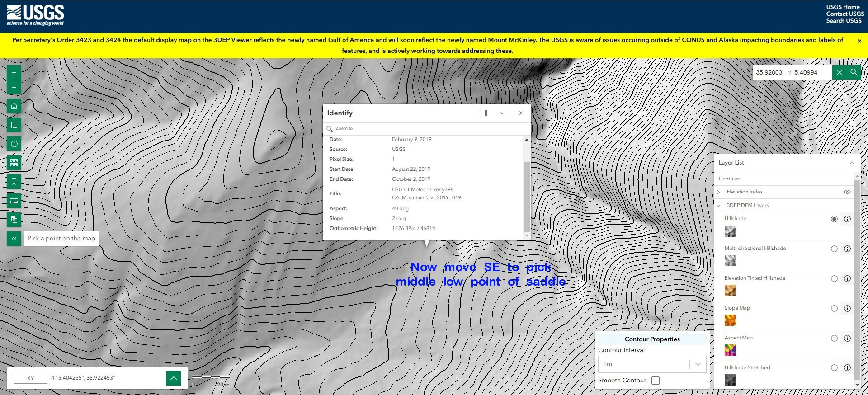Screen dimensions: 868x395
Task: Click Elevation Tinted Hillshade color thumbnail
Action: coord(730,291)
